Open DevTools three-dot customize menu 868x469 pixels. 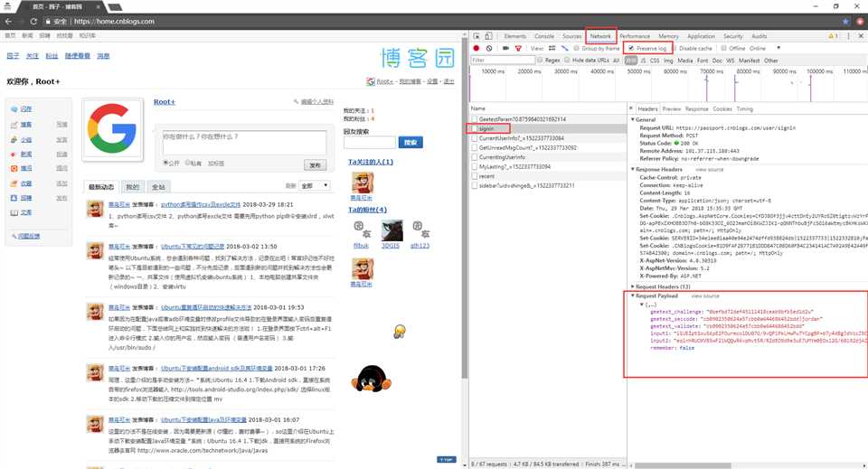847,36
